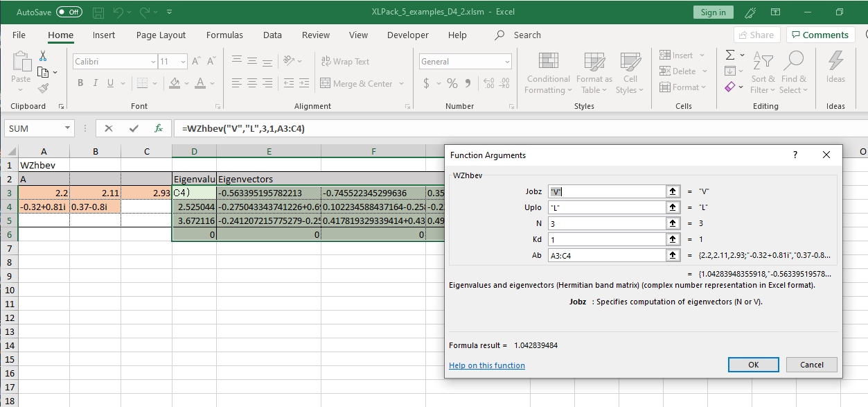Image resolution: width=868 pixels, height=407 pixels.
Task: Open the Font name dropdown
Action: (153, 62)
